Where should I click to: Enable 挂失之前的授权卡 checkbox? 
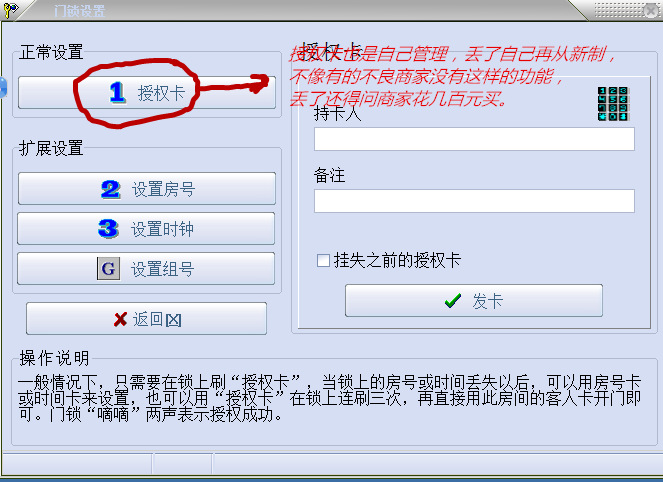coord(323,260)
